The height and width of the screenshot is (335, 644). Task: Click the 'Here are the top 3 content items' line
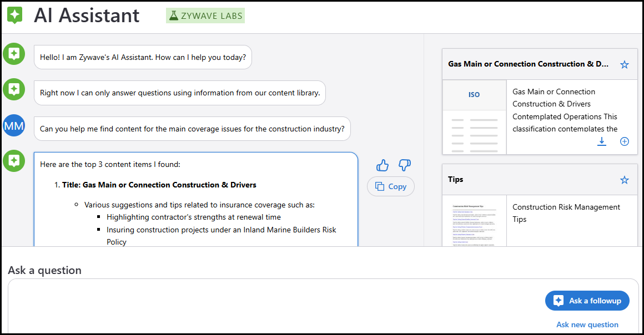point(110,164)
